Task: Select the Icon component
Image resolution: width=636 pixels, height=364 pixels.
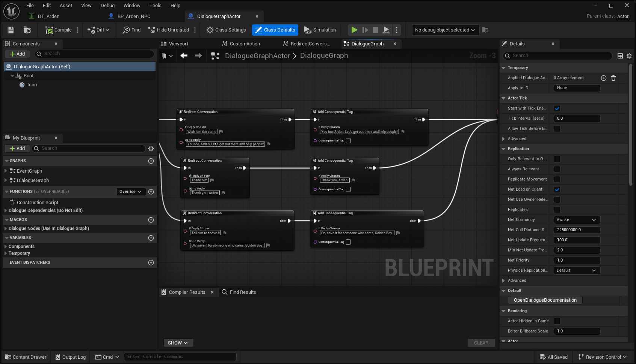Action: pos(32,85)
